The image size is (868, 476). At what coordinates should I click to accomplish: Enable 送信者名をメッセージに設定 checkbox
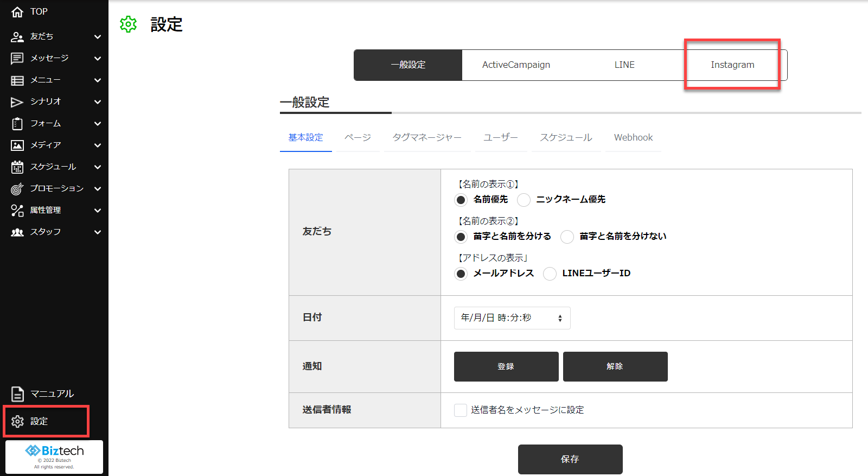pos(461,410)
